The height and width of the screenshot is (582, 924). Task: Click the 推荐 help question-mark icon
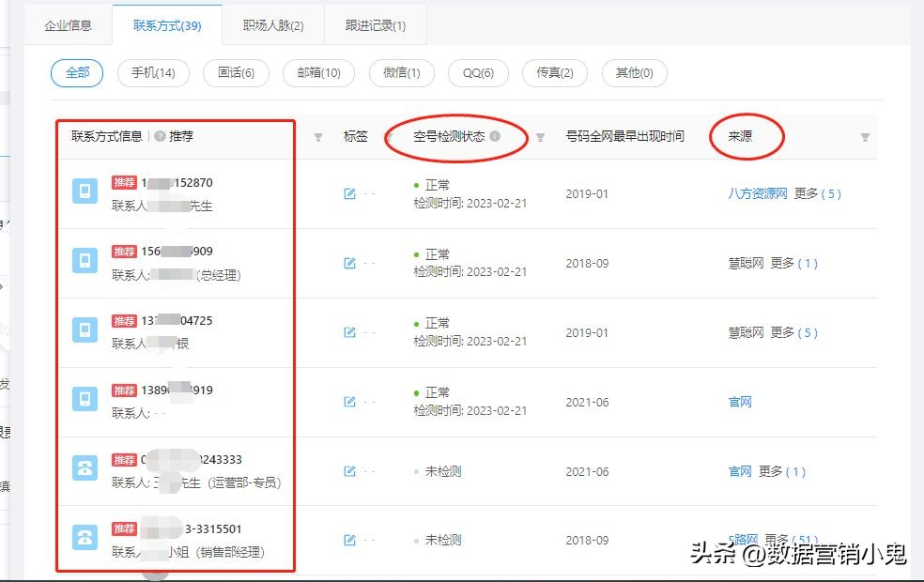pyautogui.click(x=160, y=136)
